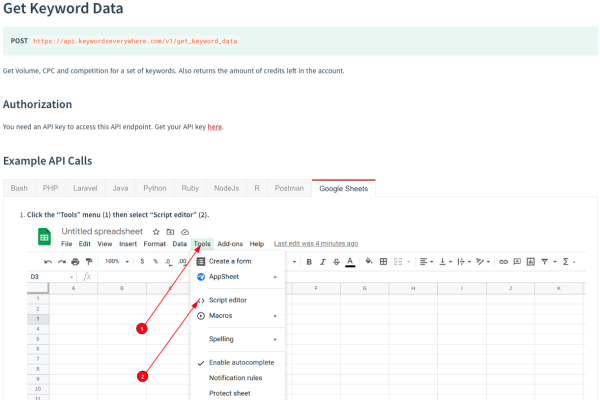600x400 pixels.
Task: Open the Borders grid icon
Action: tap(383, 261)
